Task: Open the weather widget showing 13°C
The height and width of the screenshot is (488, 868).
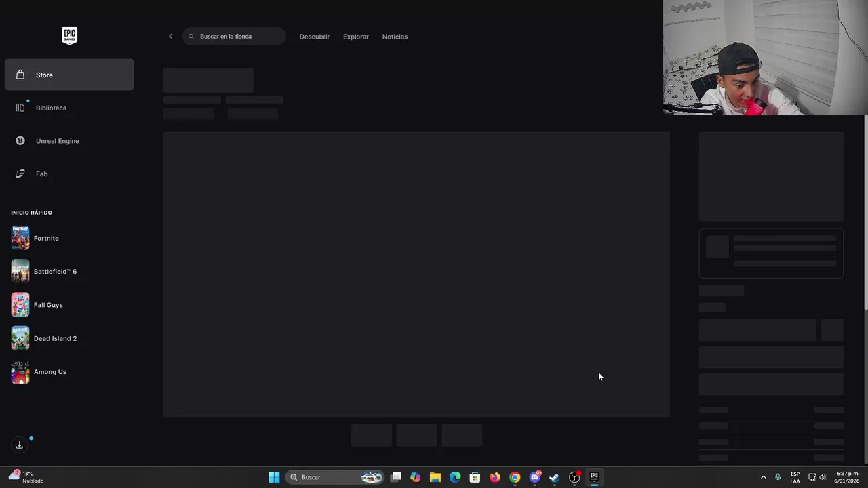Action: [26, 476]
